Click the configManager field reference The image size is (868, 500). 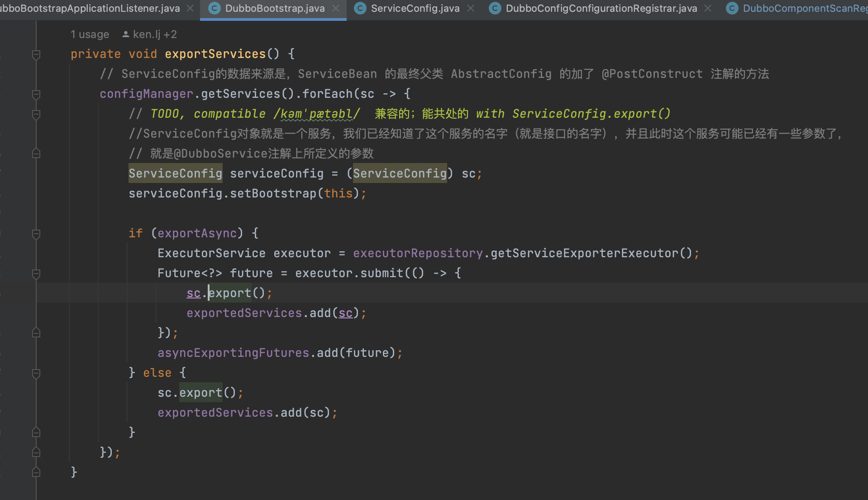point(146,94)
